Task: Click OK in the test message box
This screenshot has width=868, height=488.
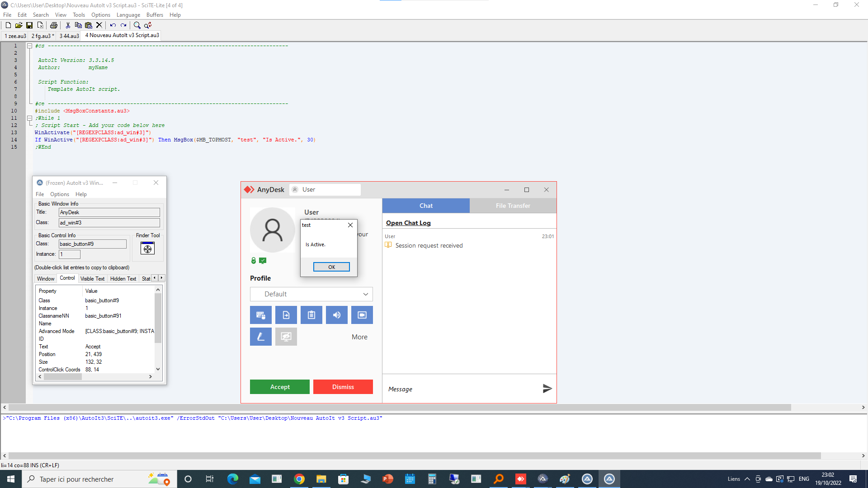Action: point(331,267)
